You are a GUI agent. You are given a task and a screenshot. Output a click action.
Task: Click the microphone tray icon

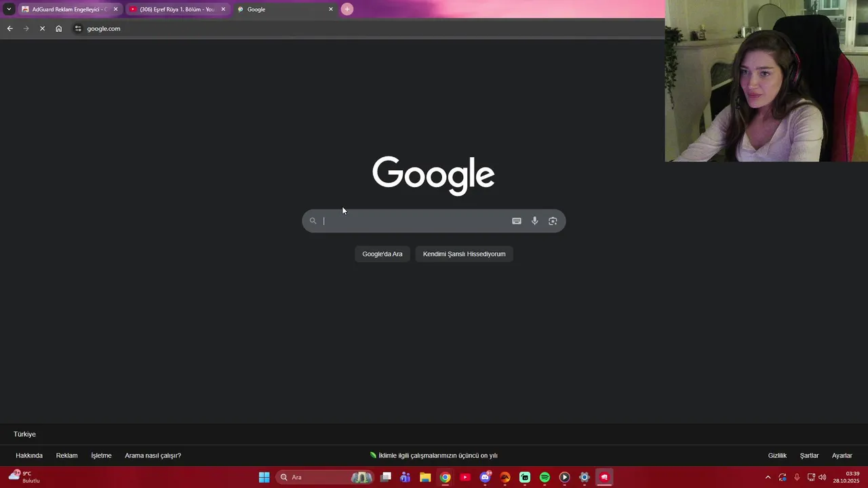tap(797, 477)
